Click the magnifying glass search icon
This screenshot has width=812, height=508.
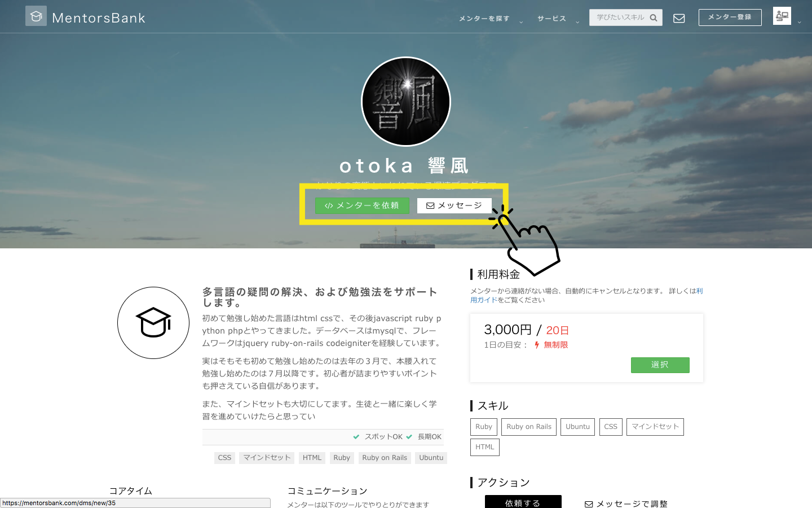(x=654, y=17)
